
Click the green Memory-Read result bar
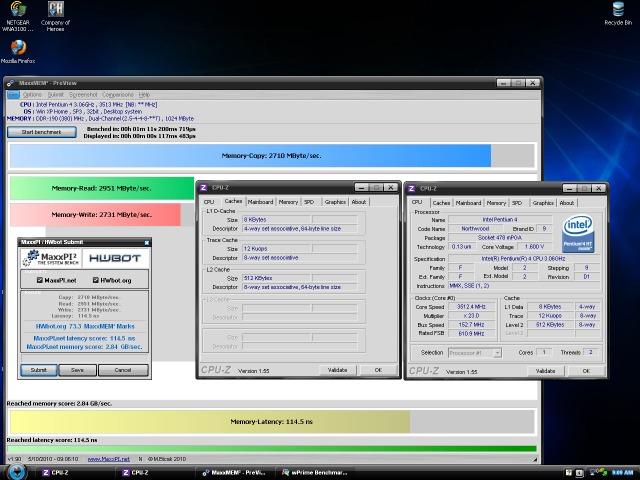coord(102,188)
